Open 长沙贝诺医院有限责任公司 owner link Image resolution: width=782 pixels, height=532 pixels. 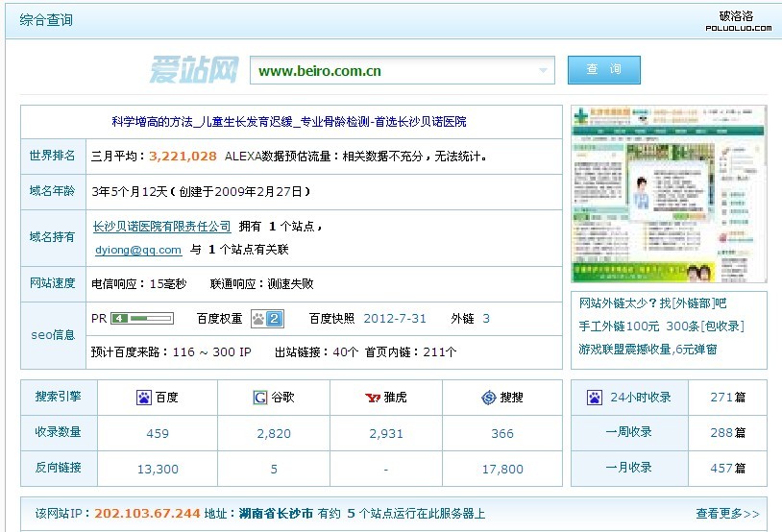(161, 227)
